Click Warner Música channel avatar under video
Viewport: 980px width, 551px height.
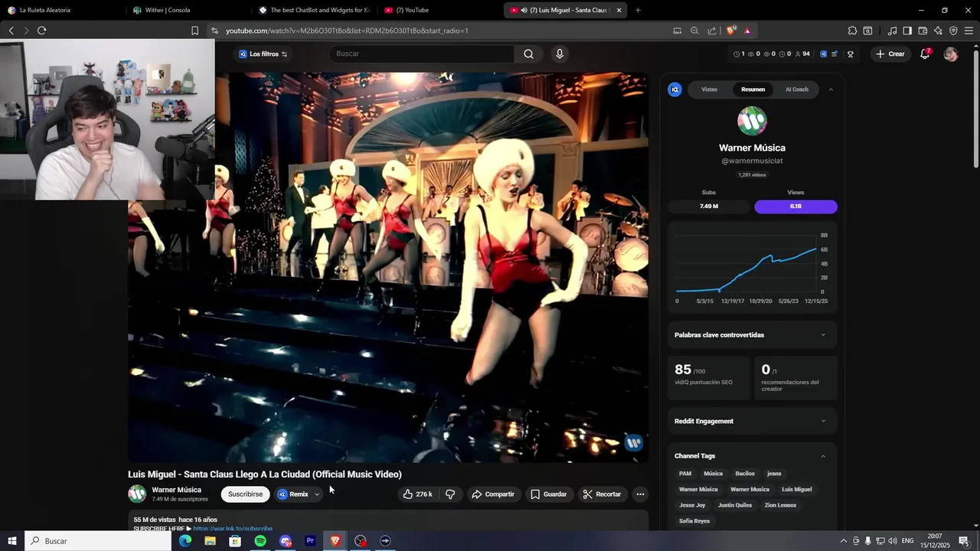click(x=137, y=494)
